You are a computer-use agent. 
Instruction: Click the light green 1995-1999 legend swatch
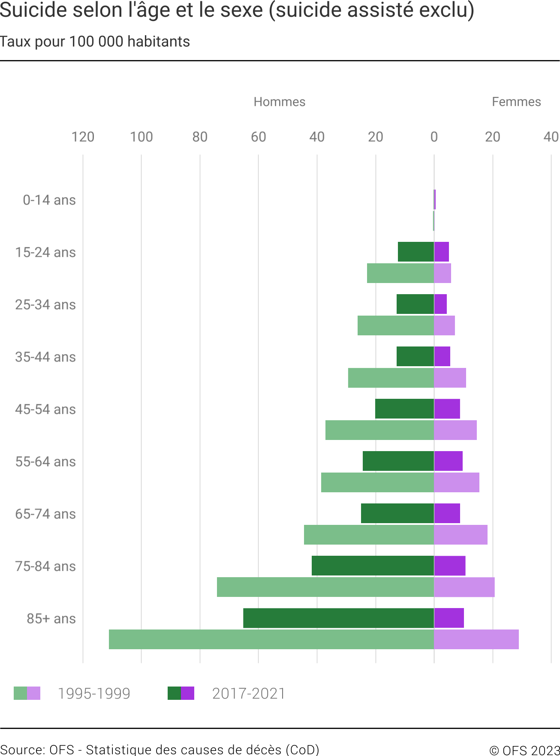coord(20,693)
